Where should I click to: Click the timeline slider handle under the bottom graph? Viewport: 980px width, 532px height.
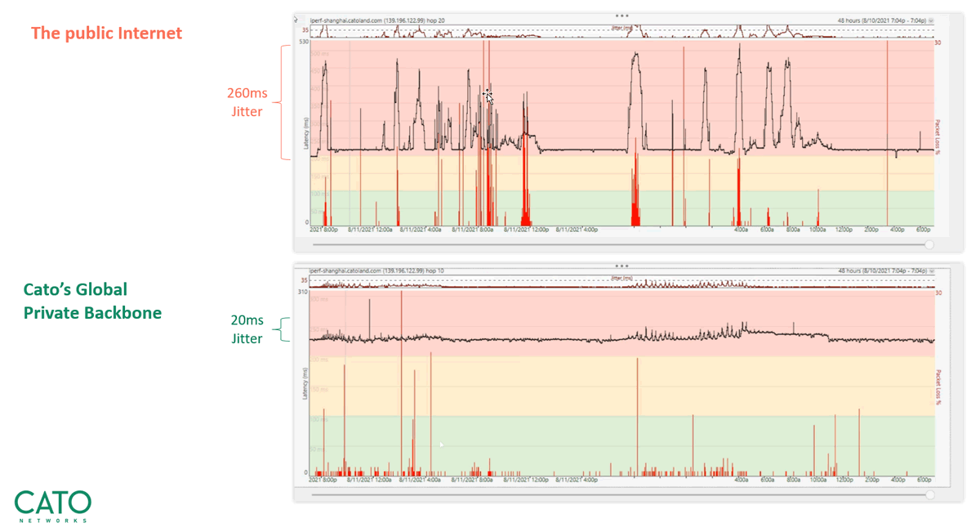(x=929, y=494)
